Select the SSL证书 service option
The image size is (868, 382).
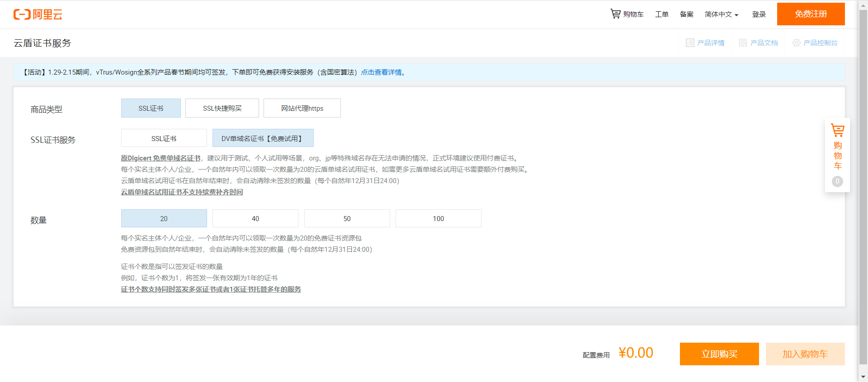tap(164, 138)
